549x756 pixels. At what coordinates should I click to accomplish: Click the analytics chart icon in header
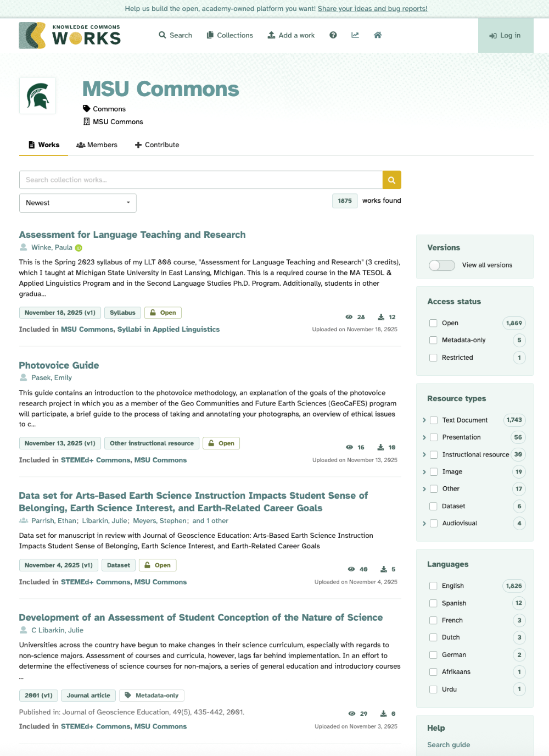[x=355, y=35]
